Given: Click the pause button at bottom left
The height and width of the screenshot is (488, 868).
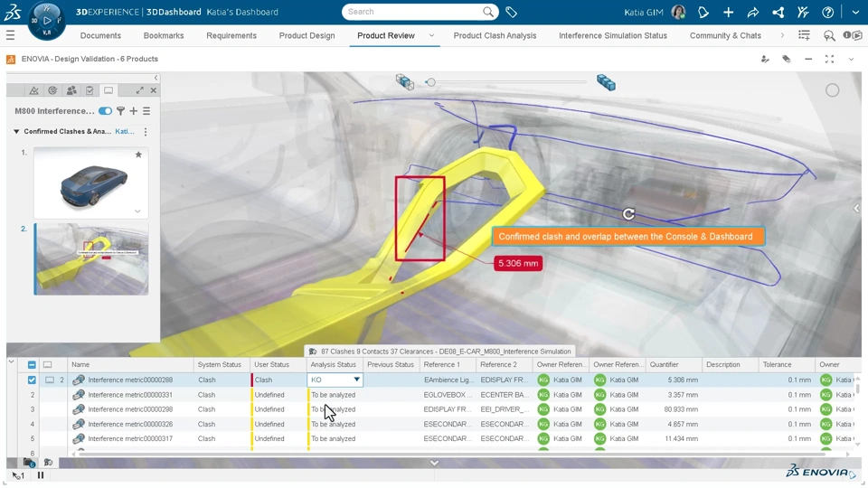Looking at the screenshot, I should tap(41, 474).
